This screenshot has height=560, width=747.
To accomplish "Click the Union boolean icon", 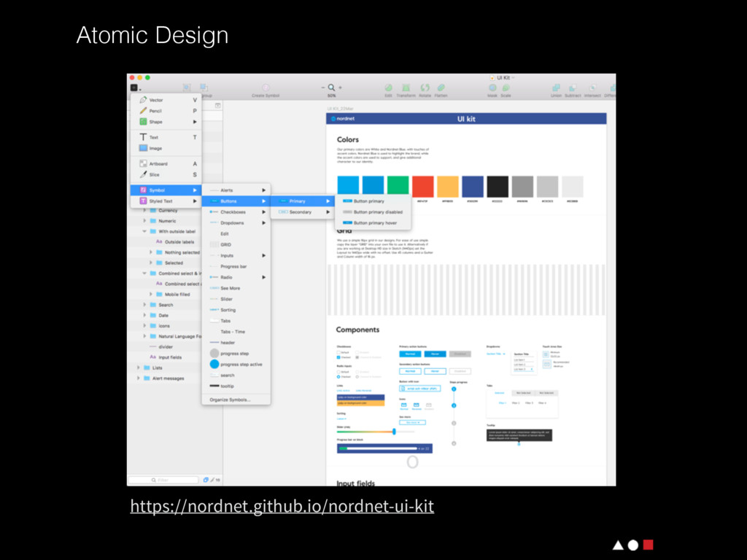I will point(556,87).
